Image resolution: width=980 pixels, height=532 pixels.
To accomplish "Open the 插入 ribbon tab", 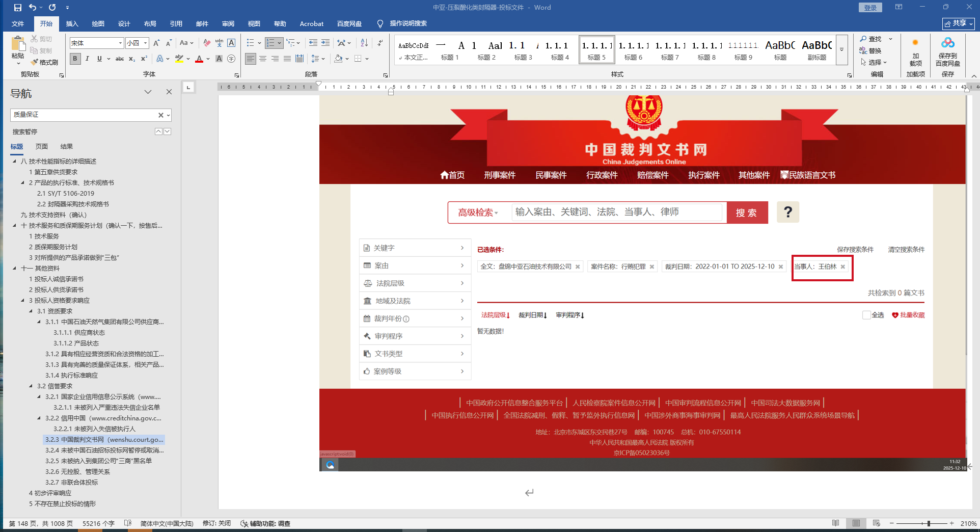I will point(72,24).
